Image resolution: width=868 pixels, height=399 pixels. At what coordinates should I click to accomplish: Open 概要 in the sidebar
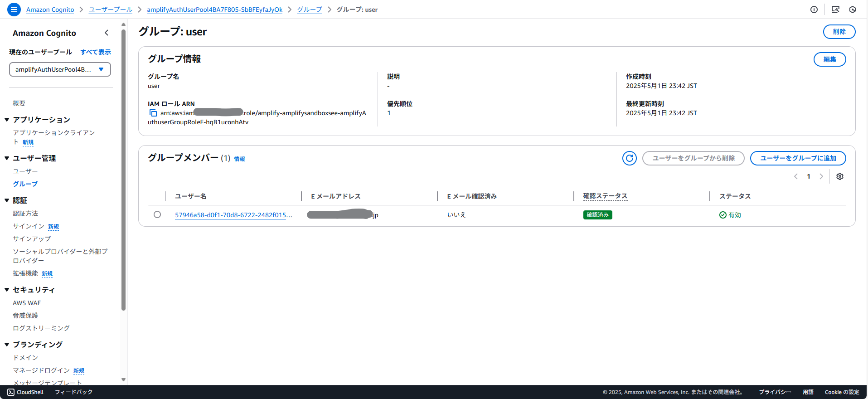tap(19, 103)
